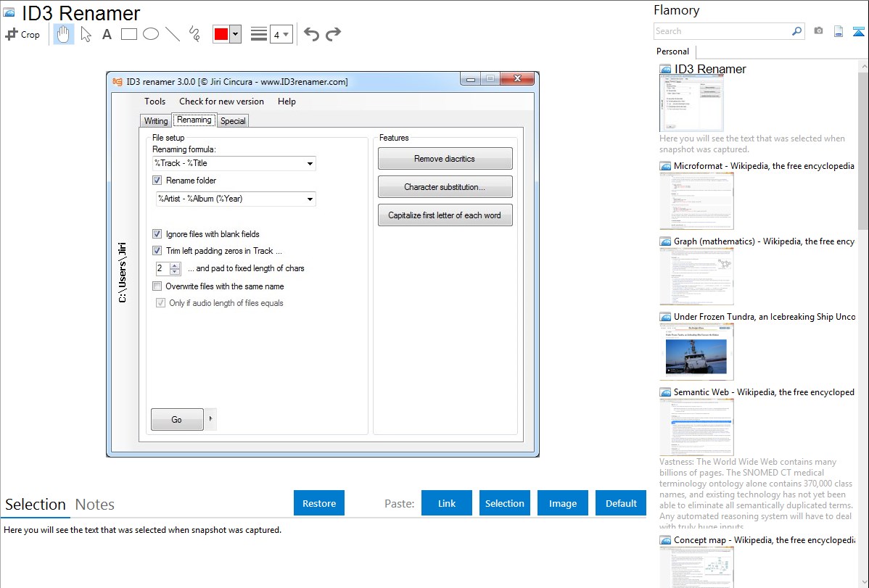Select the Renaming tab
The width and height of the screenshot is (869, 588).
[194, 120]
